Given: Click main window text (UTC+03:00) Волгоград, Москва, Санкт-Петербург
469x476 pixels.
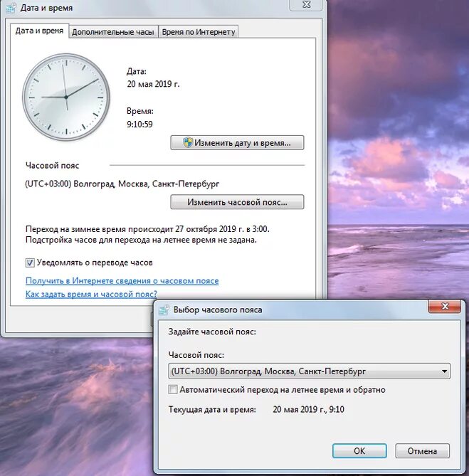Looking at the screenshot, I should [122, 184].
